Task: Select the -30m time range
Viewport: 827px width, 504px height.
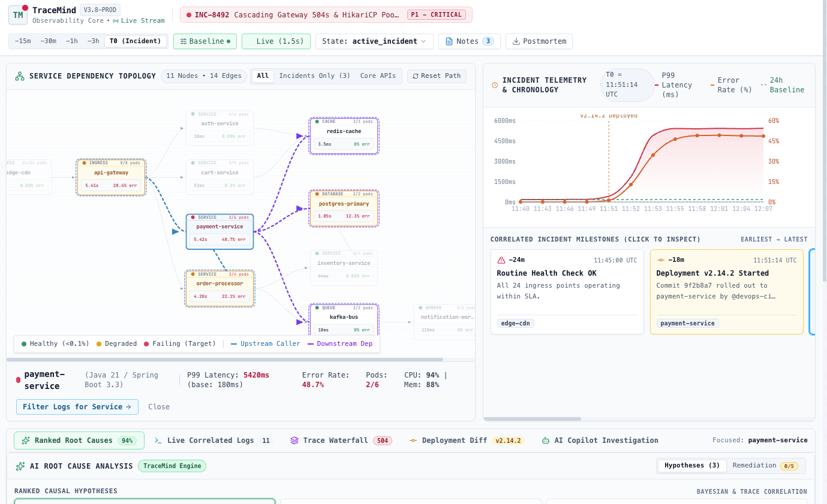Action: (x=48, y=41)
